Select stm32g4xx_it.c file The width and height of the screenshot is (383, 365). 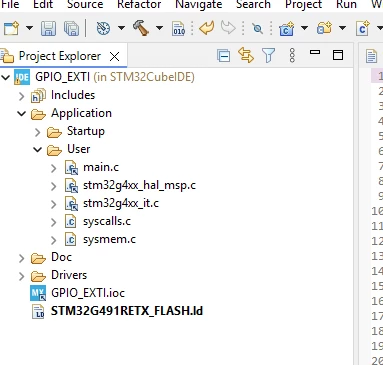click(x=121, y=203)
